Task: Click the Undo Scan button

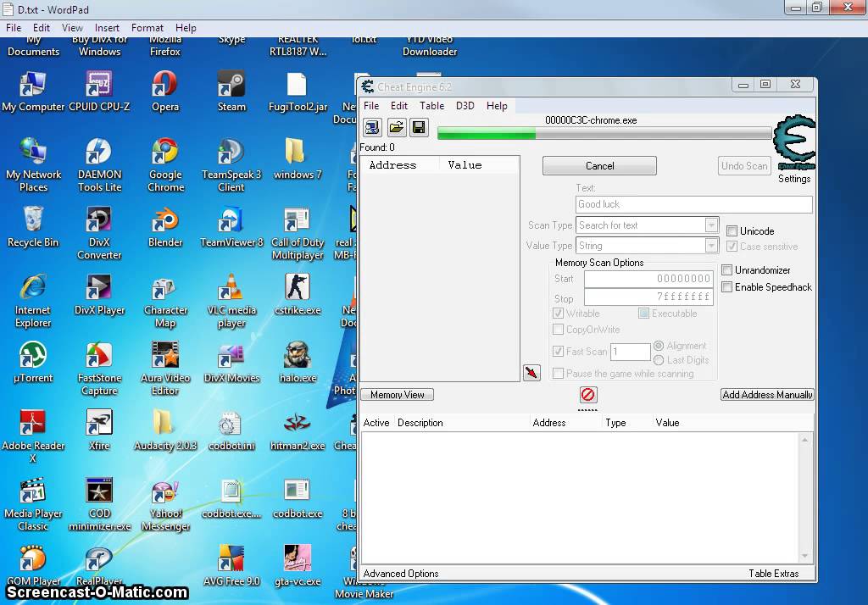Action: (x=744, y=166)
